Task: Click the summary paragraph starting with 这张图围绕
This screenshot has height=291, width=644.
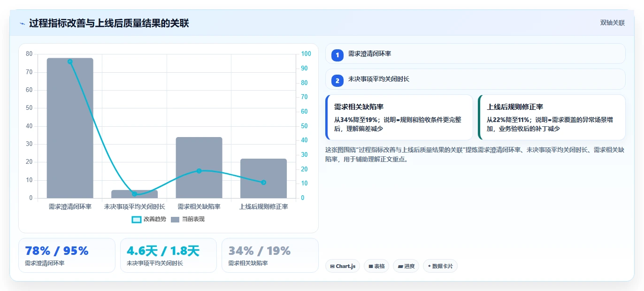Action: click(475, 154)
